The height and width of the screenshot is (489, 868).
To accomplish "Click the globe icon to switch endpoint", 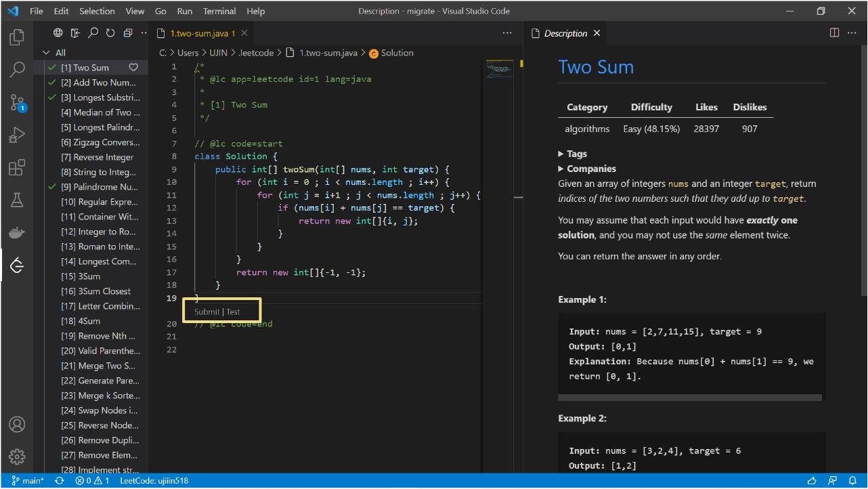I will [x=58, y=33].
